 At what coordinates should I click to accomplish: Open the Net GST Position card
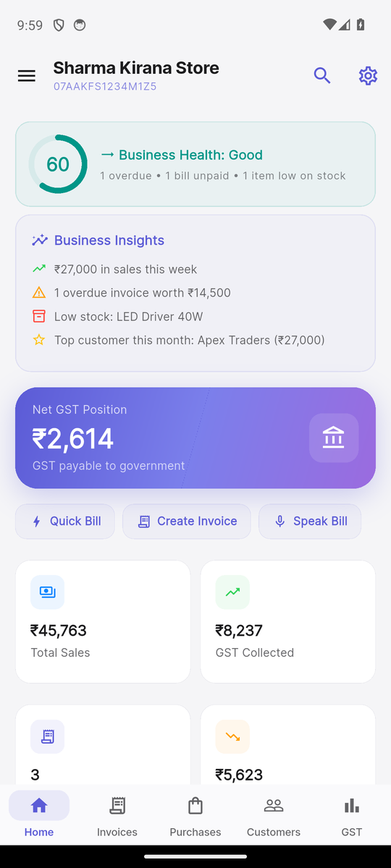point(195,438)
